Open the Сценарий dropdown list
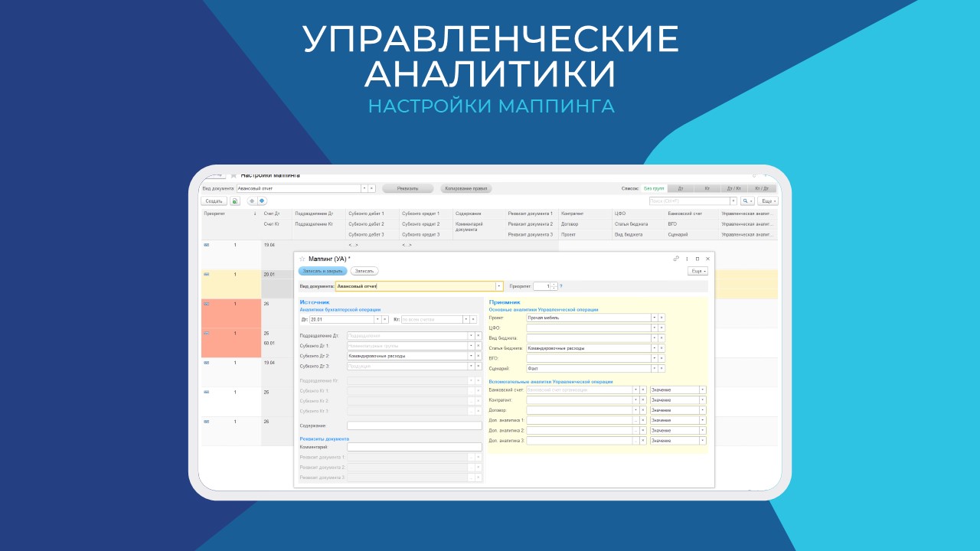 [655, 368]
